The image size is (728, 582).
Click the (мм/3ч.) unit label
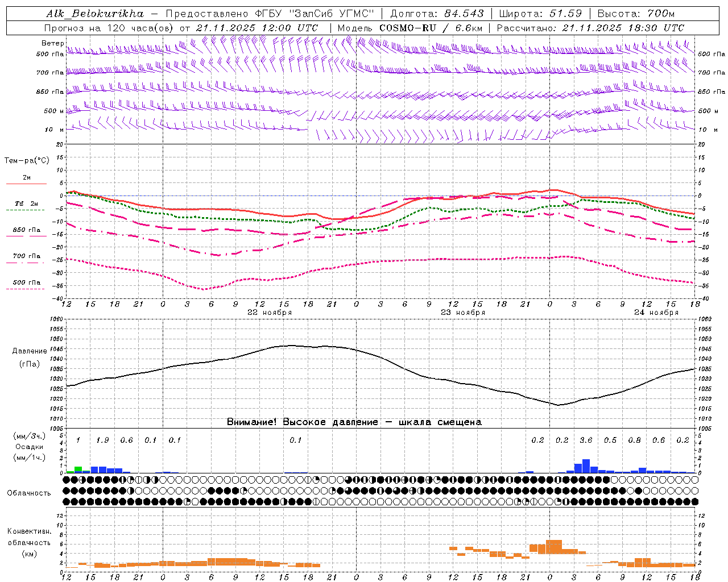29,436
